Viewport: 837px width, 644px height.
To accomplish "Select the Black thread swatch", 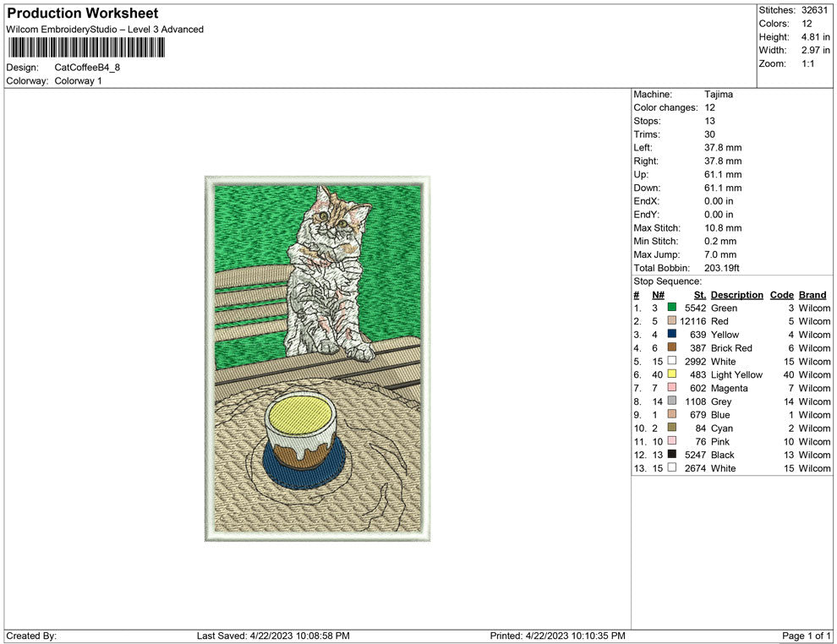I will 671,455.
